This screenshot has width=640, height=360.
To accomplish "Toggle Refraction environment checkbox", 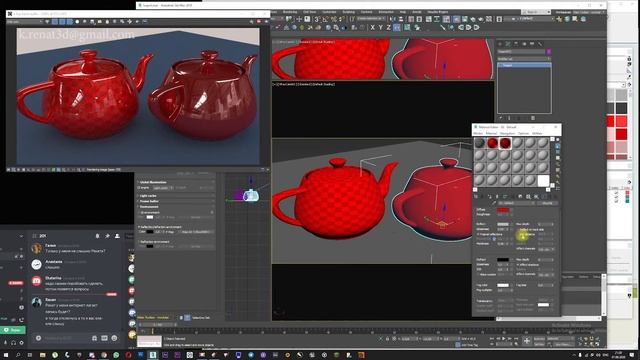I will point(139,242).
